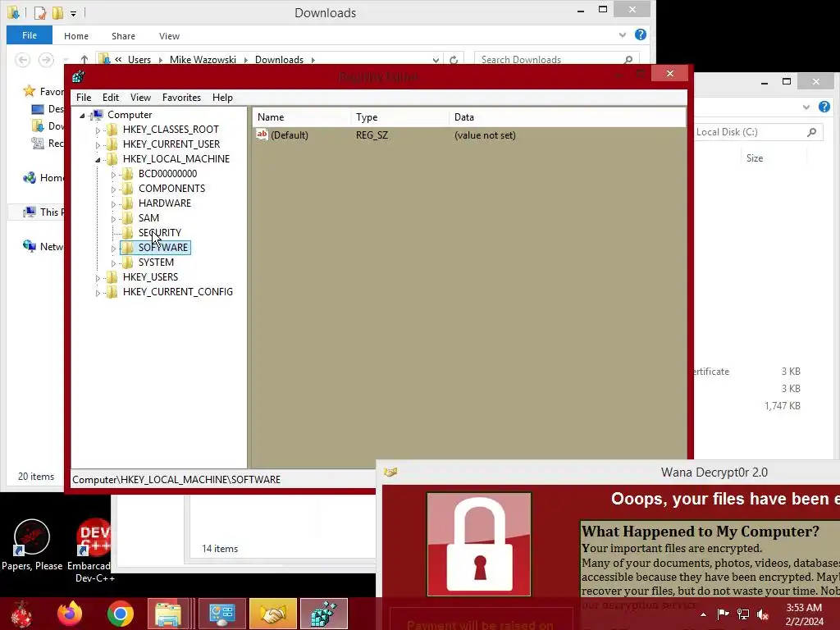Click muted volume icon in system tray
Viewport: 840px width, 630px height.
tap(762, 614)
